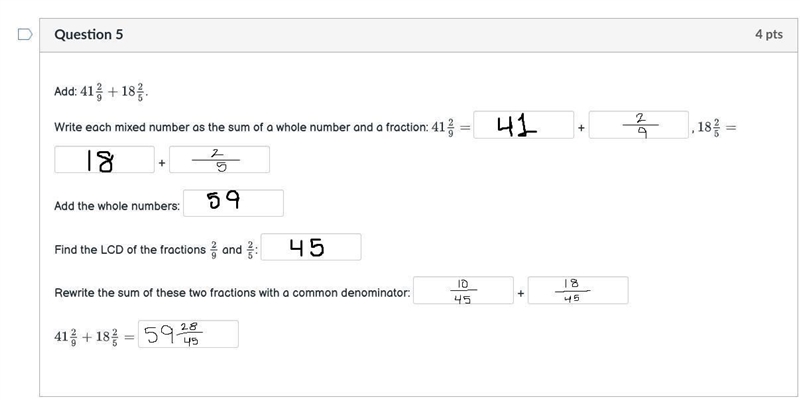Click the input box showing fraction 2/9
This screenshot has width=800, height=400.
point(639,125)
